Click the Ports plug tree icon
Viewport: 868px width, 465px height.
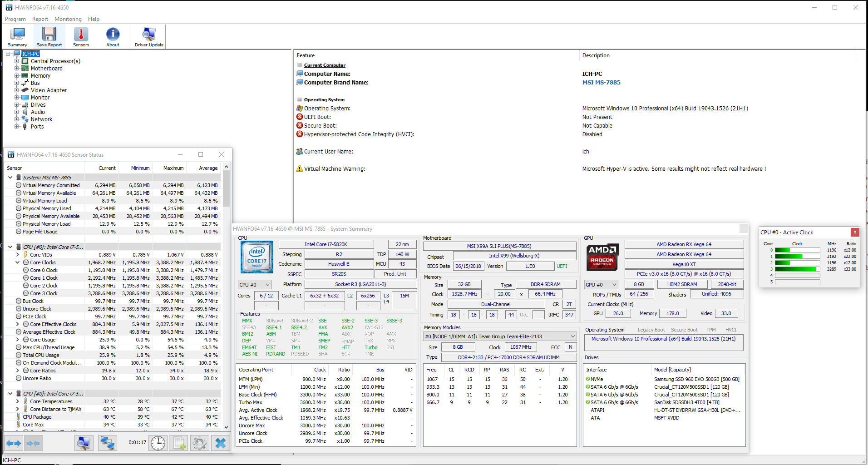click(25, 126)
